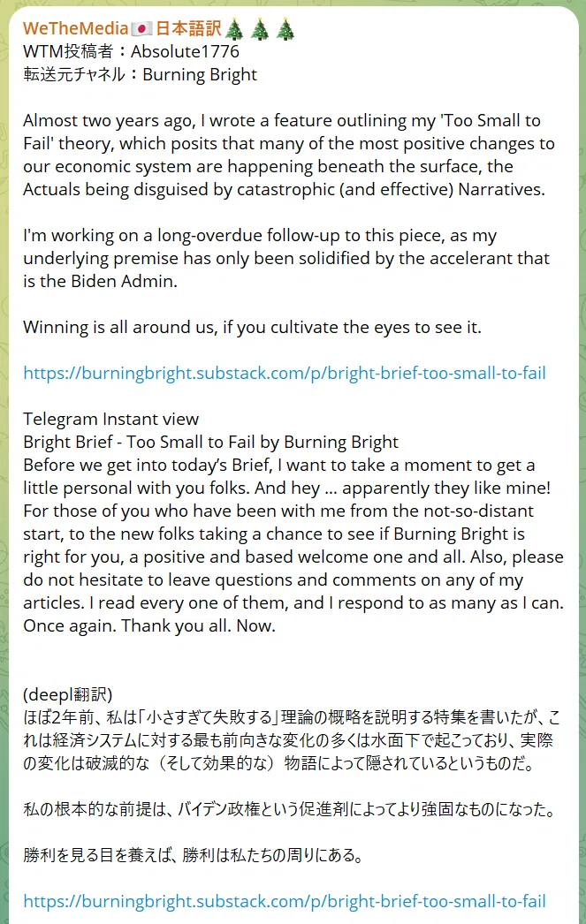The height and width of the screenshot is (924, 586).
Task: Click the 'Winning is all around us' sentence
Action: pyautogui.click(x=252, y=327)
